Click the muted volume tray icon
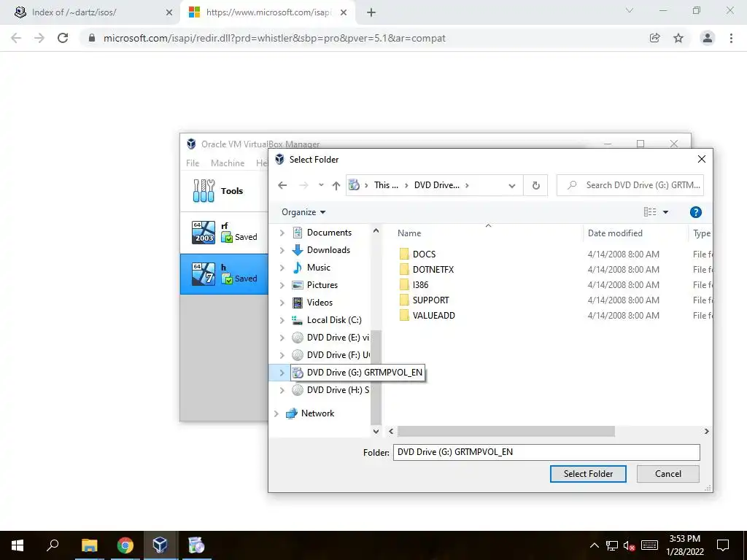This screenshot has height=560, width=747. tap(629, 545)
